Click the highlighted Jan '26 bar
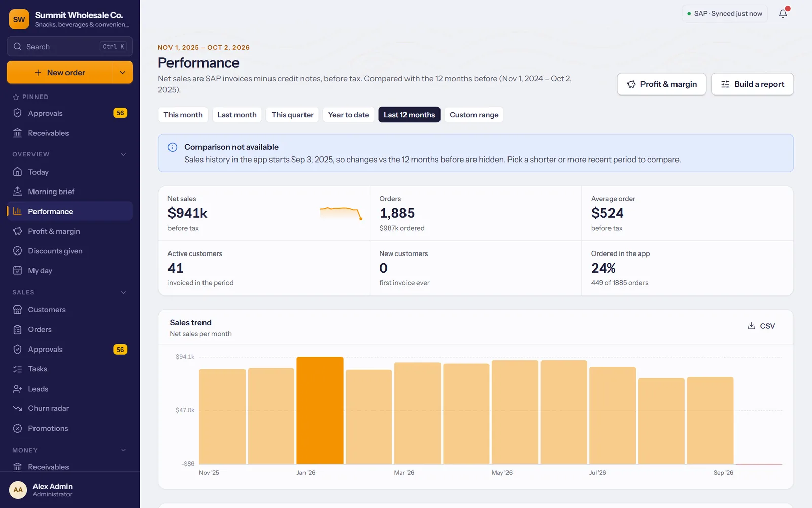This screenshot has height=508, width=812. [x=320, y=410]
